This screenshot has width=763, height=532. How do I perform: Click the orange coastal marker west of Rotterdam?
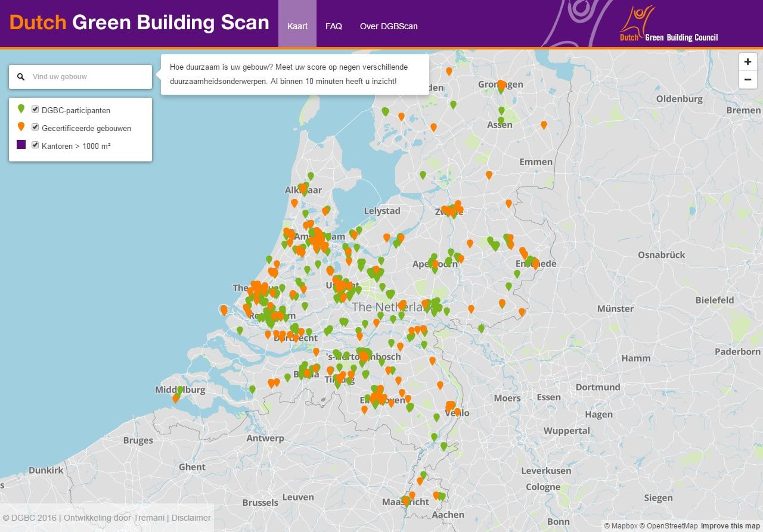pos(224,309)
